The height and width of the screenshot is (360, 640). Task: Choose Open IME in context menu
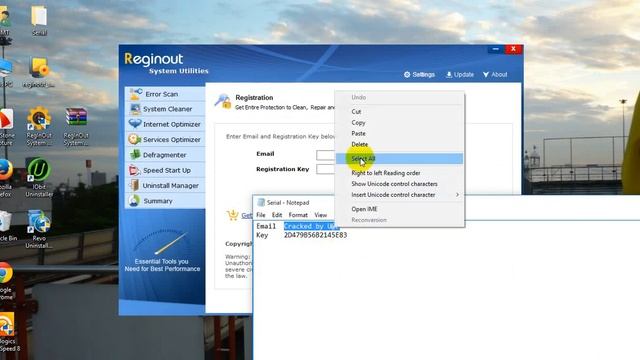click(400, 209)
